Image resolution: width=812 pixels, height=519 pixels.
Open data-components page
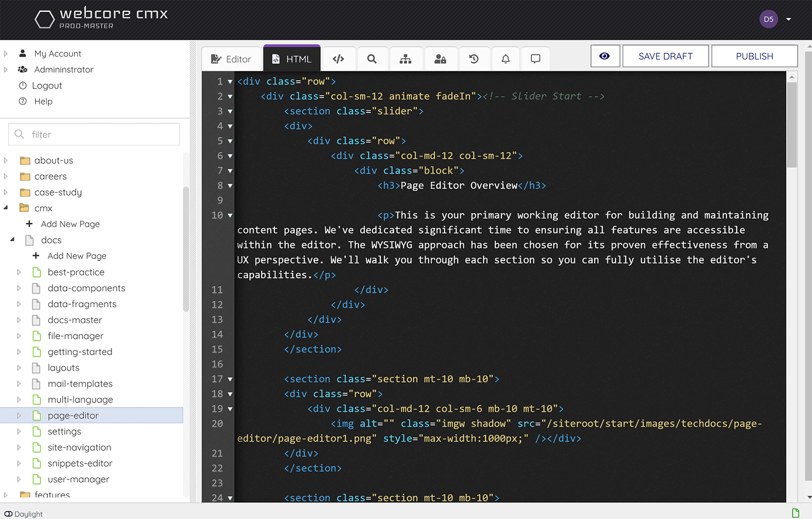[x=87, y=288]
